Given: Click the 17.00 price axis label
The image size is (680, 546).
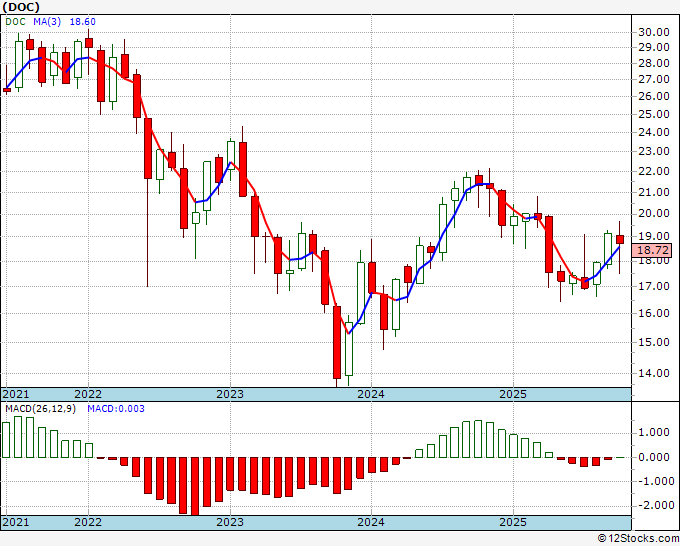Looking at the screenshot, I should [654, 286].
